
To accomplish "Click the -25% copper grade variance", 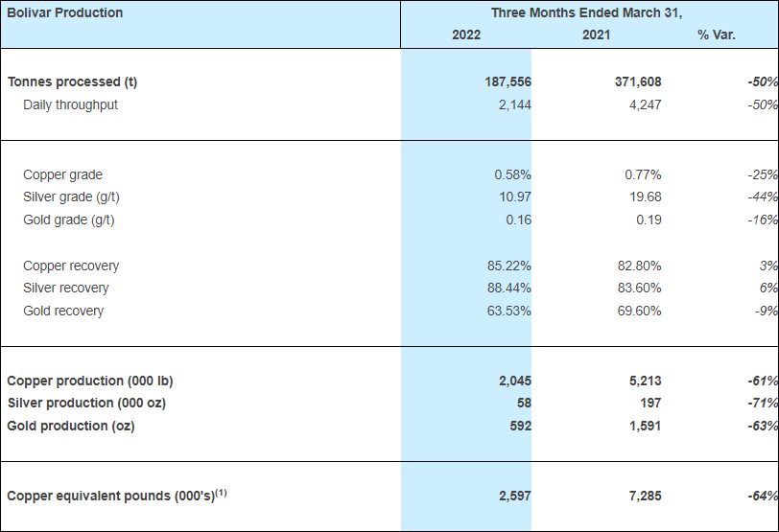I will point(763,174).
